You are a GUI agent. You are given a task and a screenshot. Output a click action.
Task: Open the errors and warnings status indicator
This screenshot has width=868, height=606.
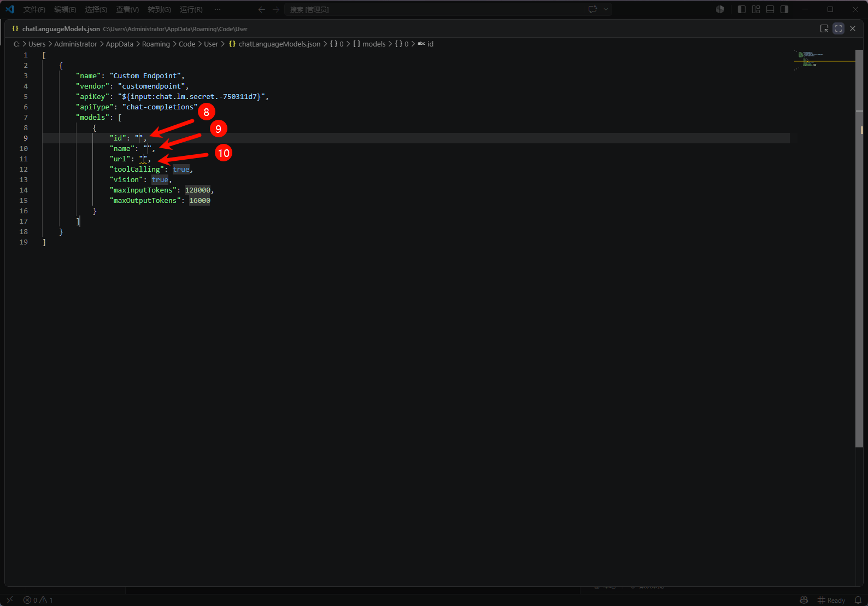click(x=38, y=600)
